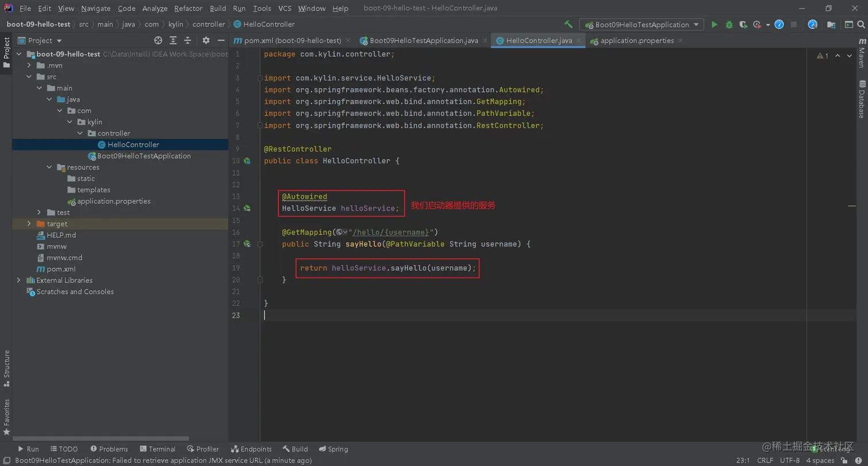Close the HelloController.java tab
Viewport: 868px width, 466px height.
(x=579, y=41)
